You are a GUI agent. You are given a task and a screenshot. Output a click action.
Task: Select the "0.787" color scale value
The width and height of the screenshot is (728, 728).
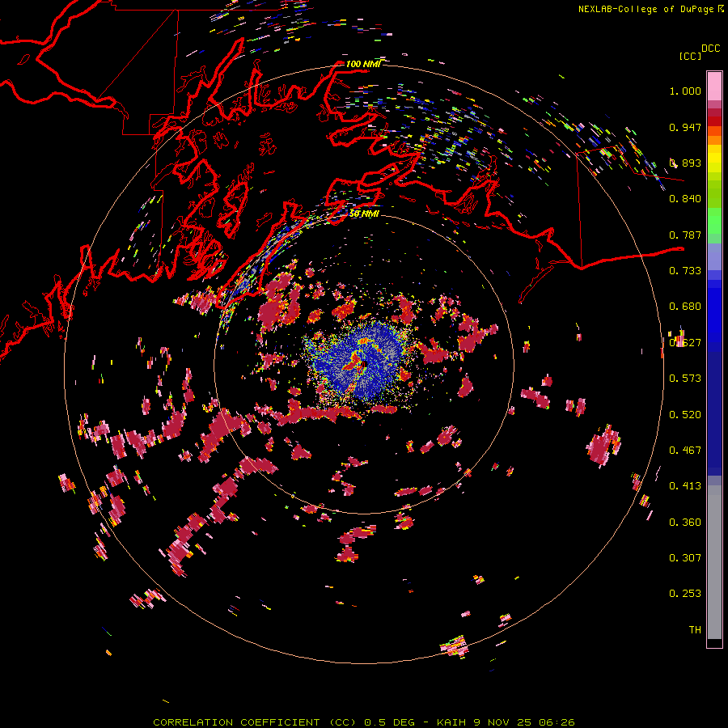tap(685, 235)
